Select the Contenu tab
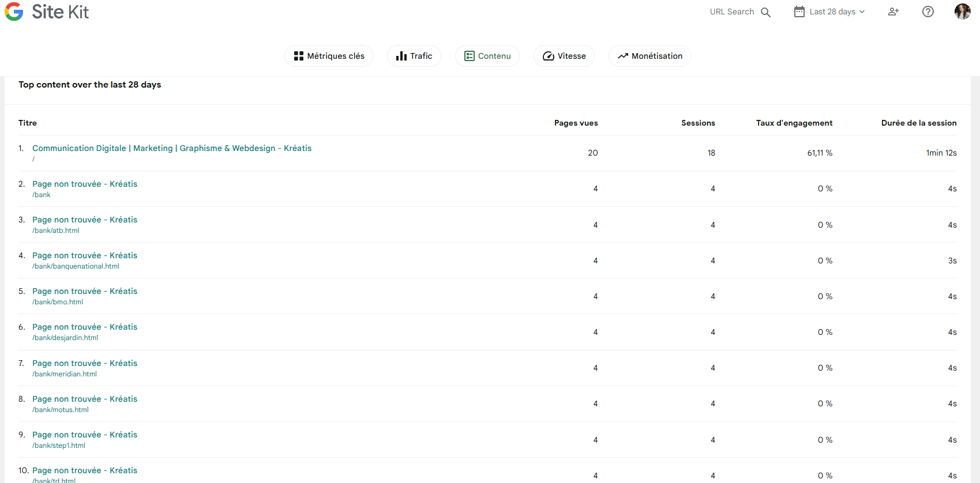 [487, 56]
